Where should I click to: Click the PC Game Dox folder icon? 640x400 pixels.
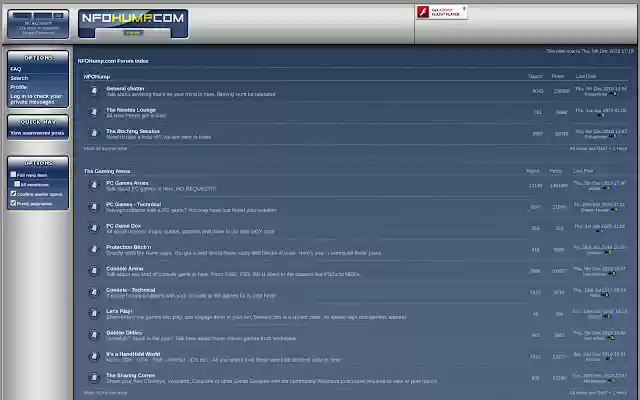coord(94,228)
